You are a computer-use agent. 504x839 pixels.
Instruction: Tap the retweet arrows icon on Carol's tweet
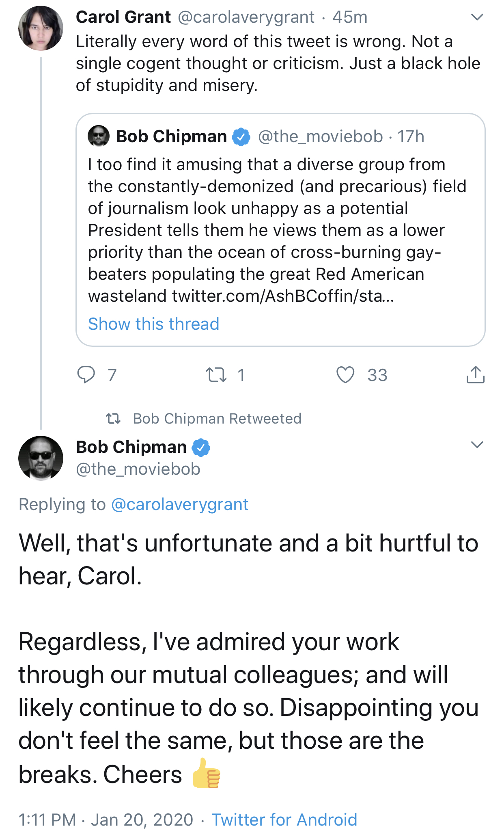click(x=216, y=375)
